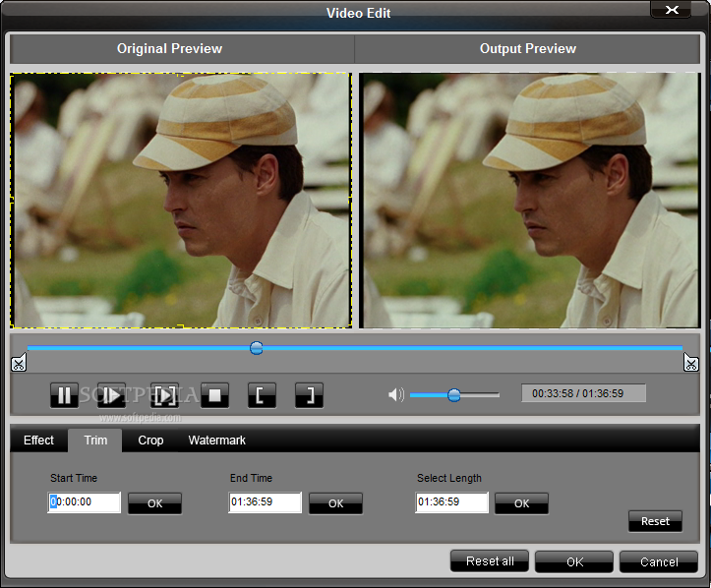The height and width of the screenshot is (588, 711).
Task: Pause the video playback
Action: click(64, 395)
